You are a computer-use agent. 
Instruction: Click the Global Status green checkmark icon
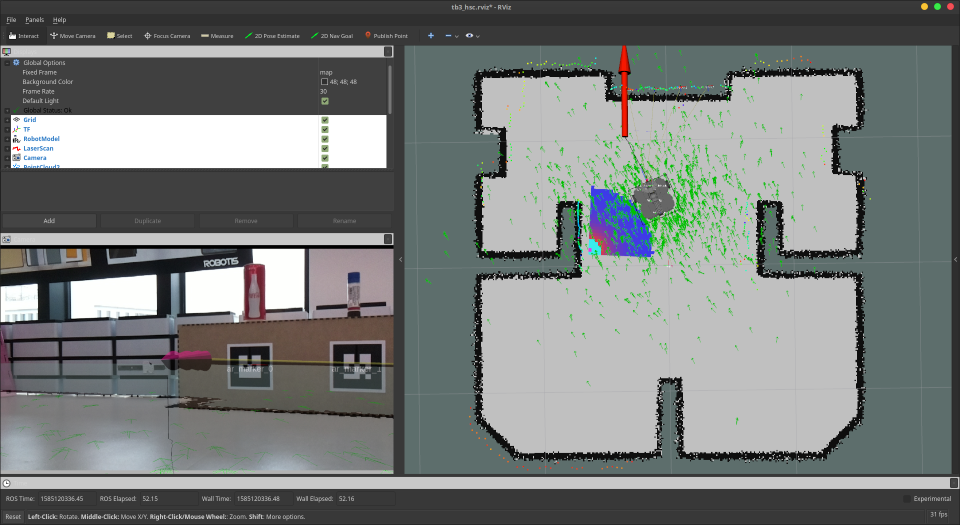tap(17, 110)
